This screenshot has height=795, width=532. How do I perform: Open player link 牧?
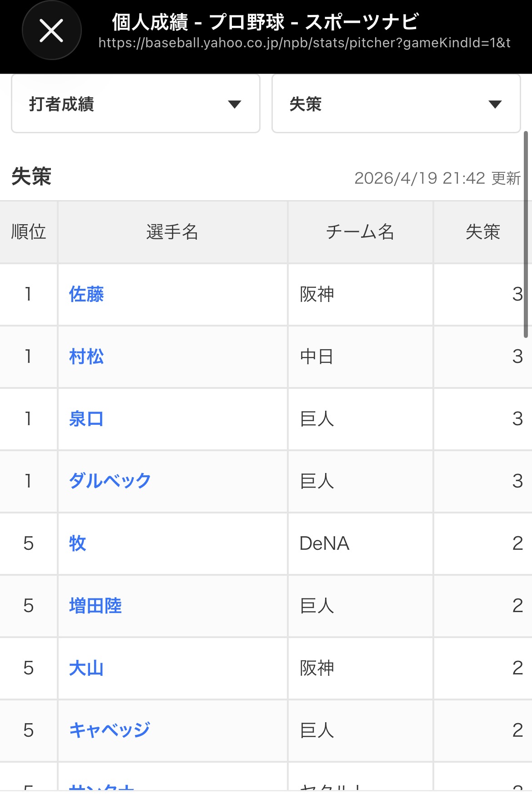[78, 543]
